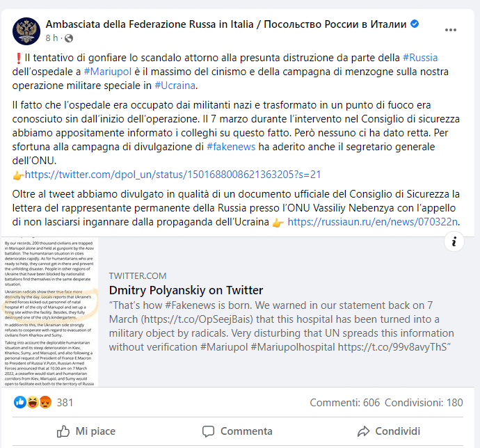Click the blue like reaction icon

[21, 402]
